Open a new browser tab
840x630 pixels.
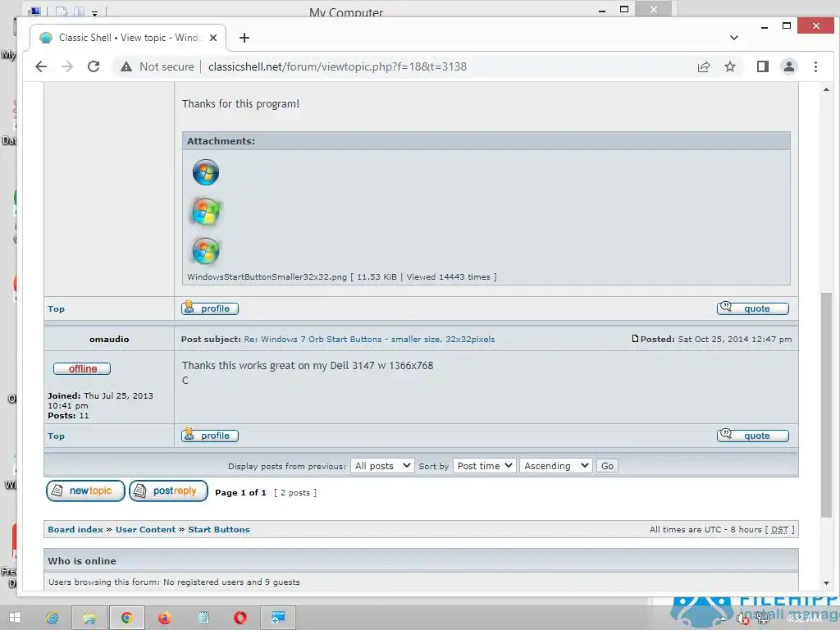click(244, 38)
